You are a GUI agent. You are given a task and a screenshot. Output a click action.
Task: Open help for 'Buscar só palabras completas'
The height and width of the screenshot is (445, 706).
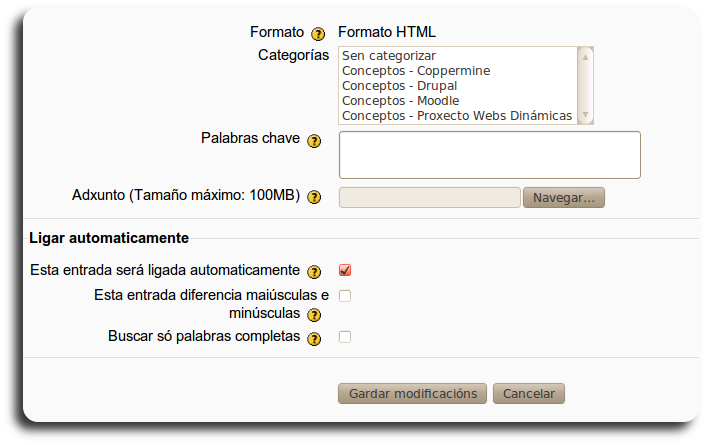pyautogui.click(x=314, y=338)
